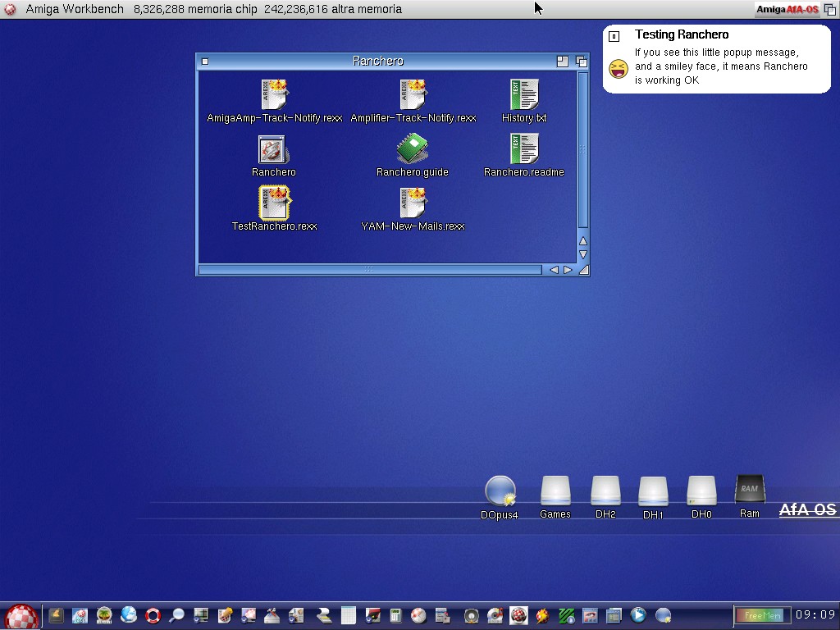
Task: Open the History.txt text file
Action: [523, 95]
